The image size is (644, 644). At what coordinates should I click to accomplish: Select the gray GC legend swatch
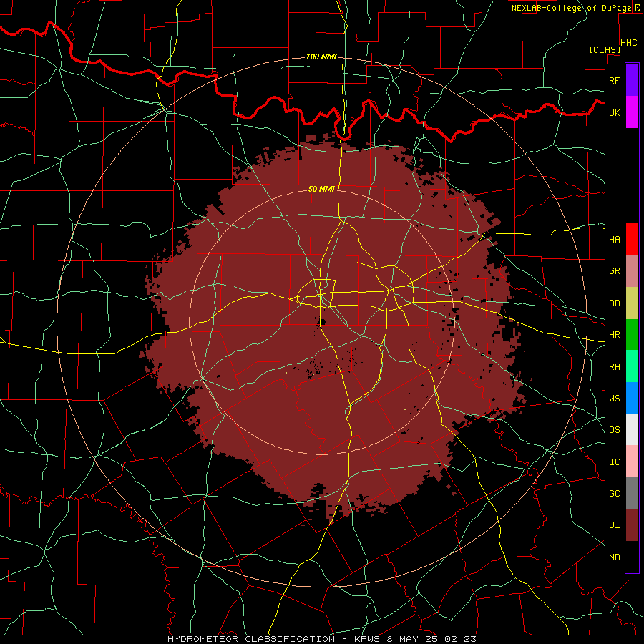(x=632, y=493)
